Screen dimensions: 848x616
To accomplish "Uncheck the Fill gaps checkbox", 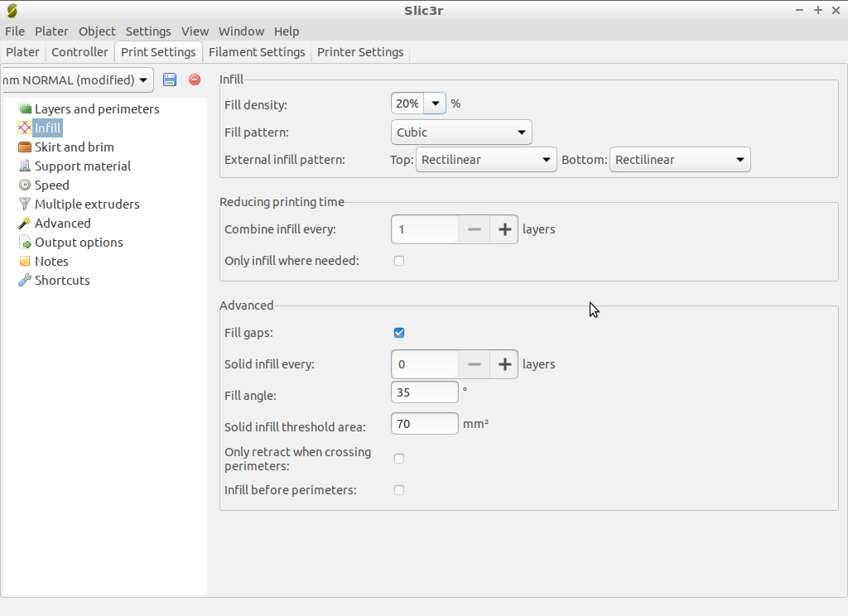I will coord(399,333).
